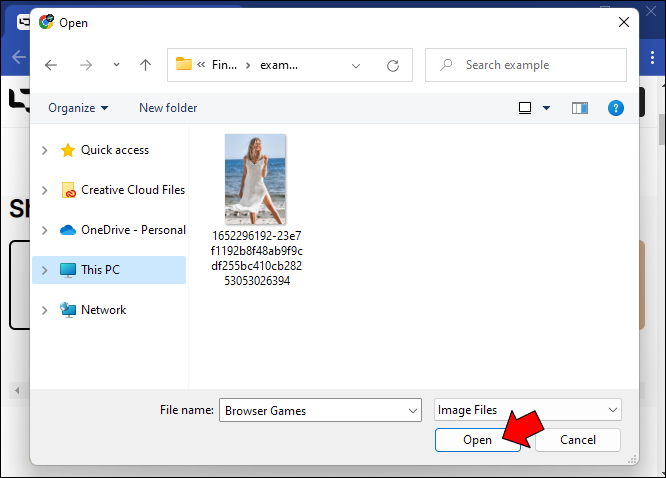Viewport: 666px width, 478px height.
Task: Expand the This PC tree node
Action: pos(45,270)
